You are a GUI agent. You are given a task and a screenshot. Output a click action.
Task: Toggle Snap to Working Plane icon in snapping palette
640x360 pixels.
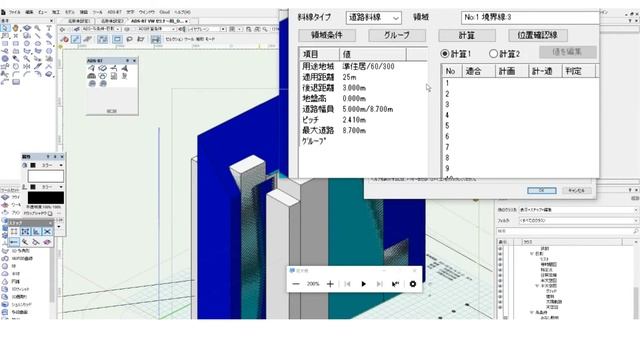coord(48,242)
